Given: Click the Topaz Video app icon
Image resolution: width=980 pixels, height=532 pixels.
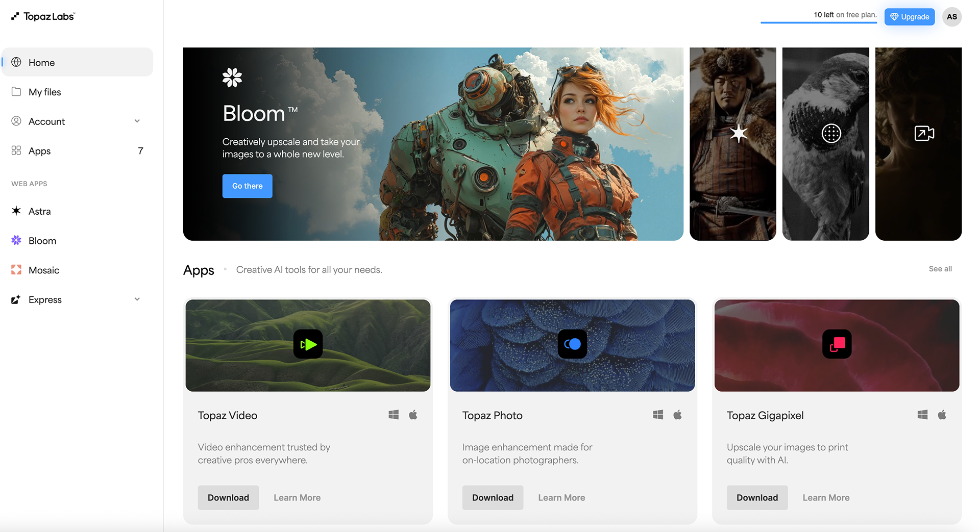Looking at the screenshot, I should (308, 344).
